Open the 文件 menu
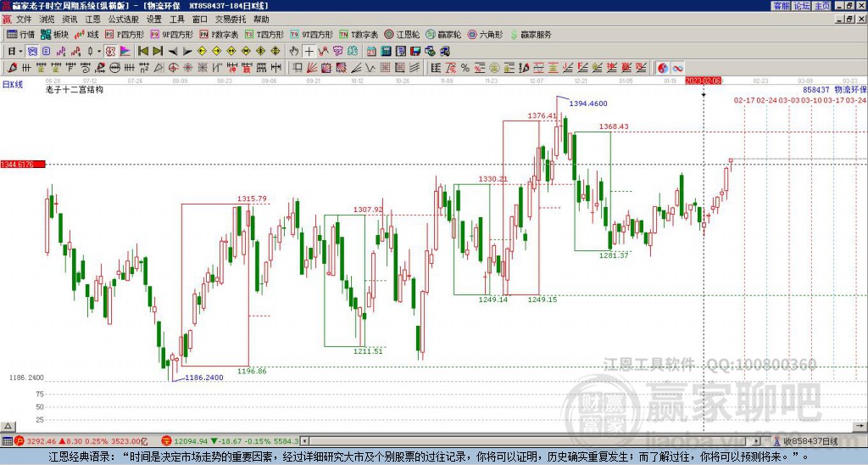868x465 pixels. [24, 20]
